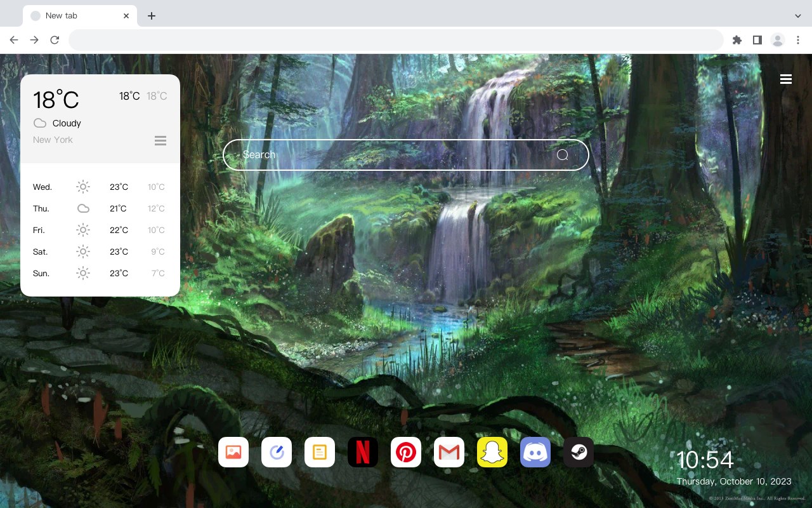Open the blue to-do checkmark shortcut
This screenshot has width=812, height=508.
(277, 452)
